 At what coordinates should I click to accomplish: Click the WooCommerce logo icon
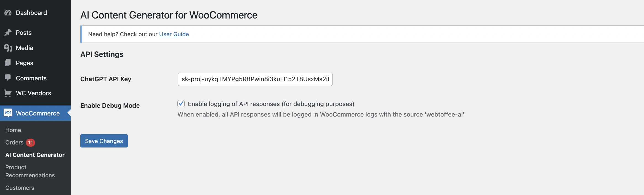pyautogui.click(x=8, y=113)
